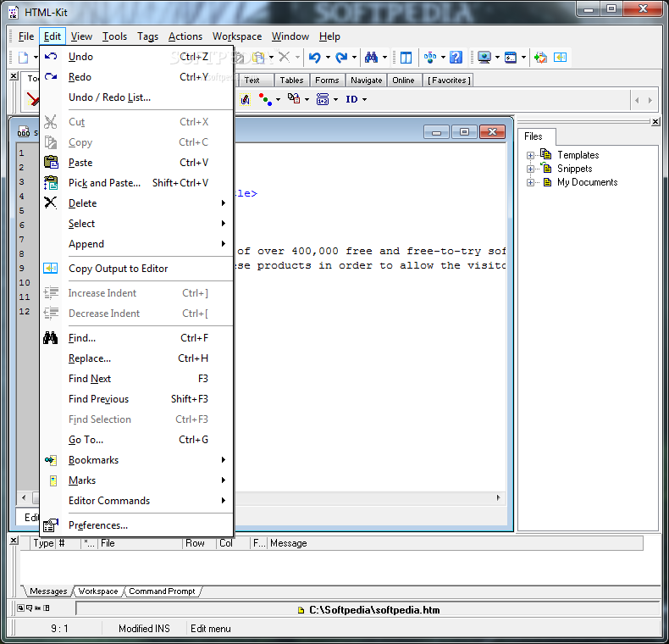
Task: Click line number 12 in the editor gutter
Action: tap(25, 311)
